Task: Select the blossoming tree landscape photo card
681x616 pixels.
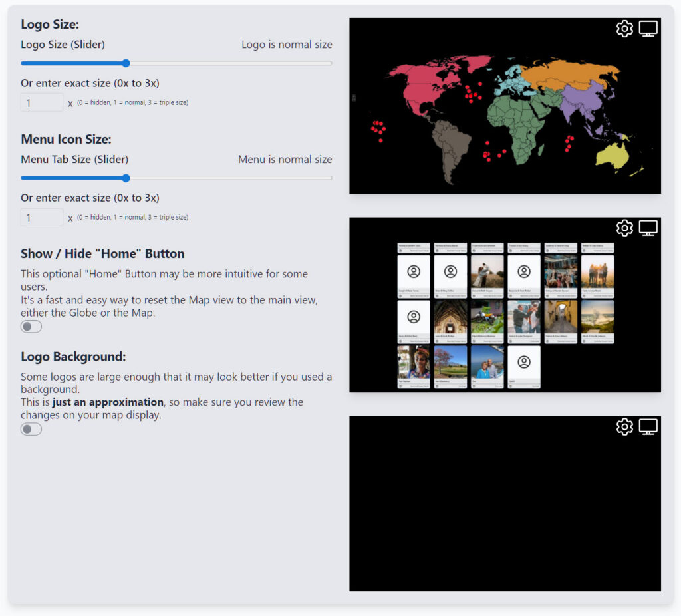Action: [x=450, y=363]
